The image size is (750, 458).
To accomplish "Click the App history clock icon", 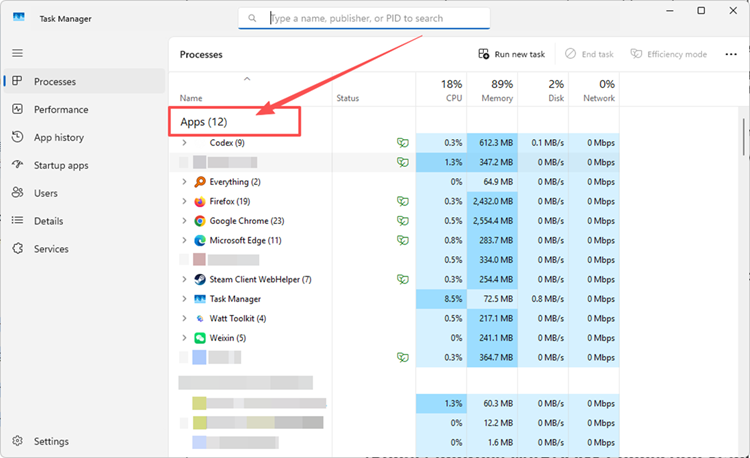I will coord(18,137).
